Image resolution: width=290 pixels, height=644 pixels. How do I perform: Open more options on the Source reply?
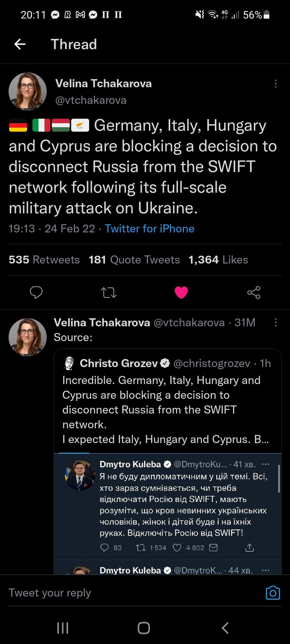click(276, 322)
